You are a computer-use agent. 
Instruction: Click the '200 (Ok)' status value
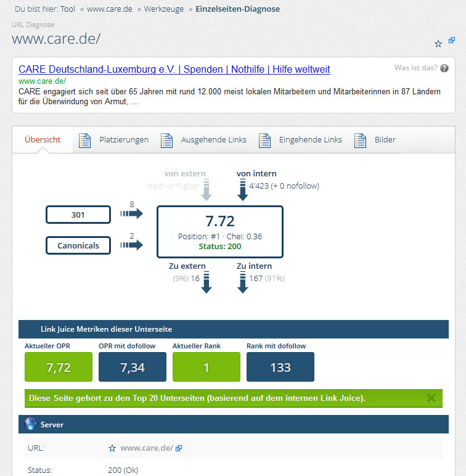click(123, 470)
